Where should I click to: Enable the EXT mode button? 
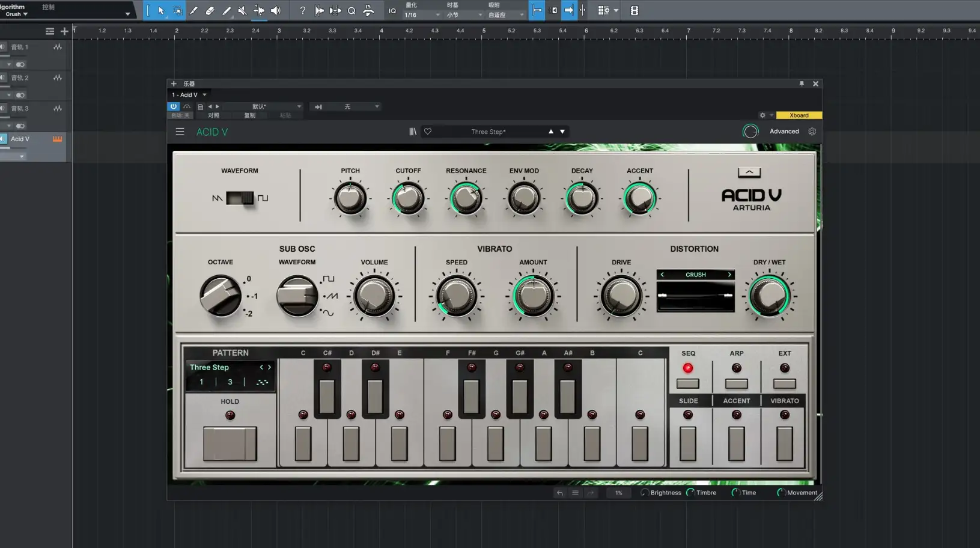pos(784,383)
